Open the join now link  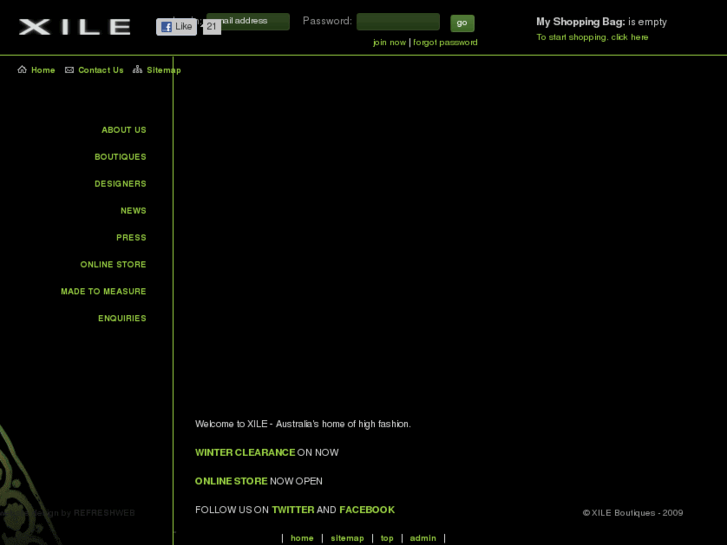coord(389,43)
